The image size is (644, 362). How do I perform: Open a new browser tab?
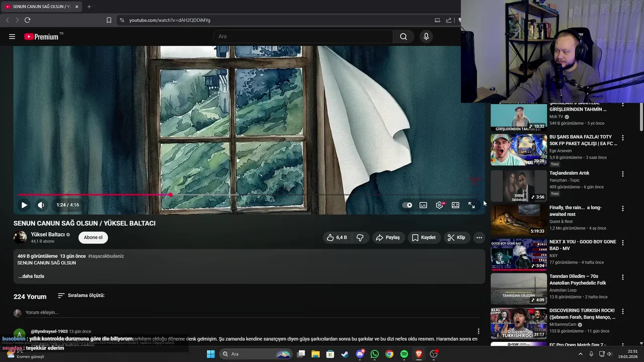tap(89, 7)
